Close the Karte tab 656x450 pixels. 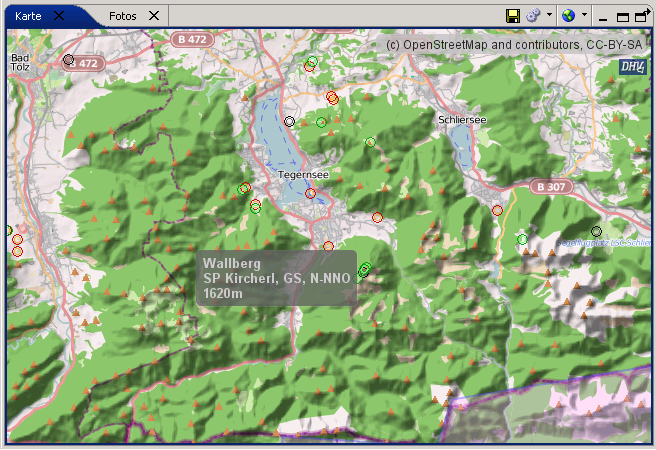pyautogui.click(x=59, y=16)
